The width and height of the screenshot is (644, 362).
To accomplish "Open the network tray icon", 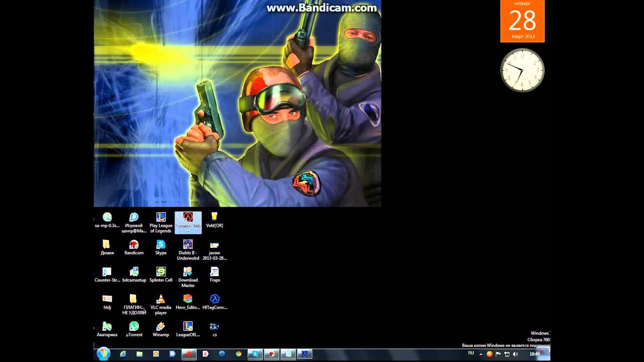I will 507,354.
